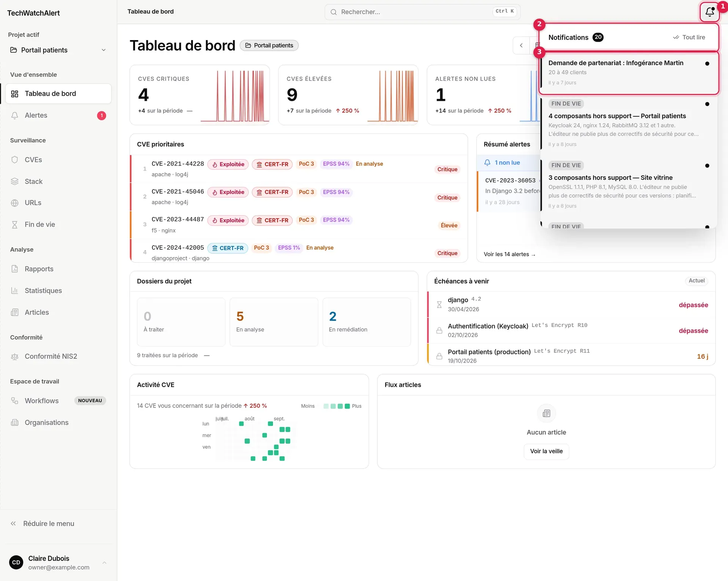Follow the Voir les 14 alertes link

(x=509, y=254)
